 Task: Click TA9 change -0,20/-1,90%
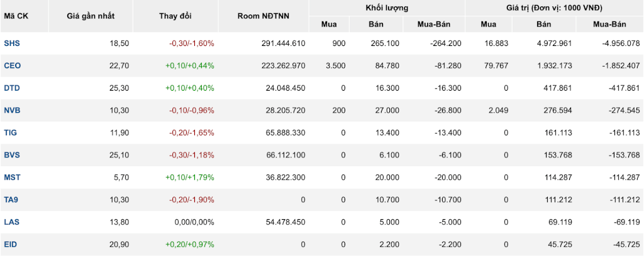[x=192, y=200]
